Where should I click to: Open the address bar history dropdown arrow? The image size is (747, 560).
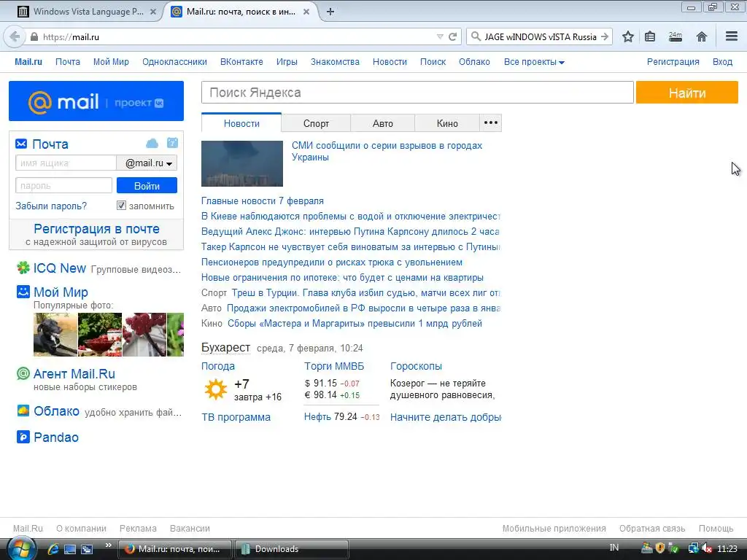pyautogui.click(x=440, y=36)
